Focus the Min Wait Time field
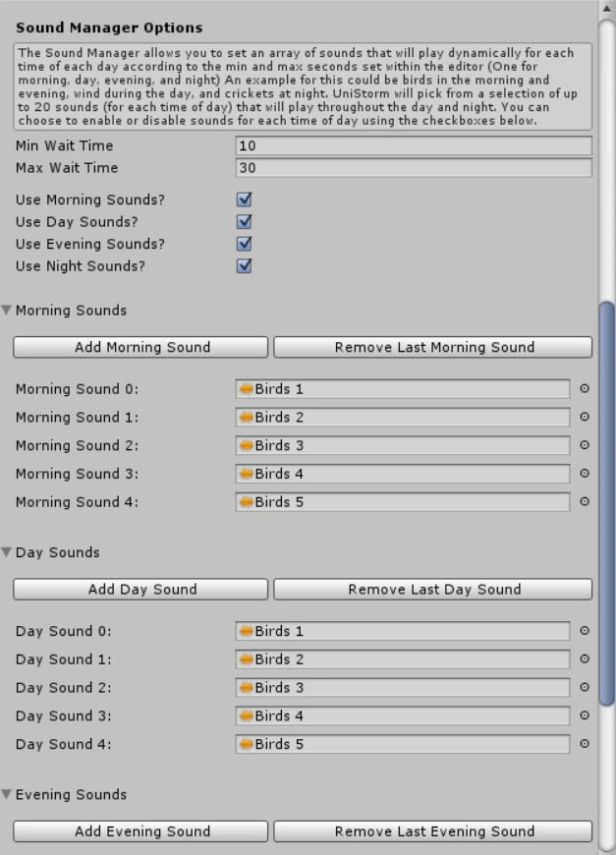This screenshot has height=855, width=616. click(x=414, y=145)
